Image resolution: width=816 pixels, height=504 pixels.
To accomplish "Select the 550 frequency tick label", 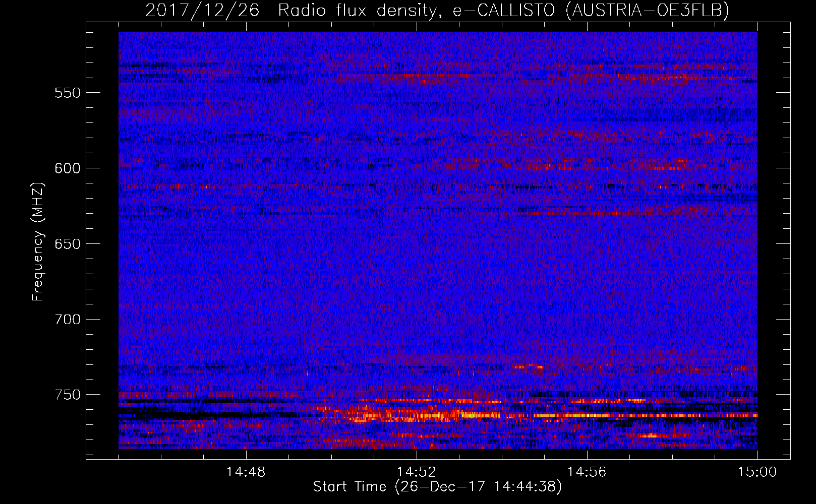I will [68, 93].
